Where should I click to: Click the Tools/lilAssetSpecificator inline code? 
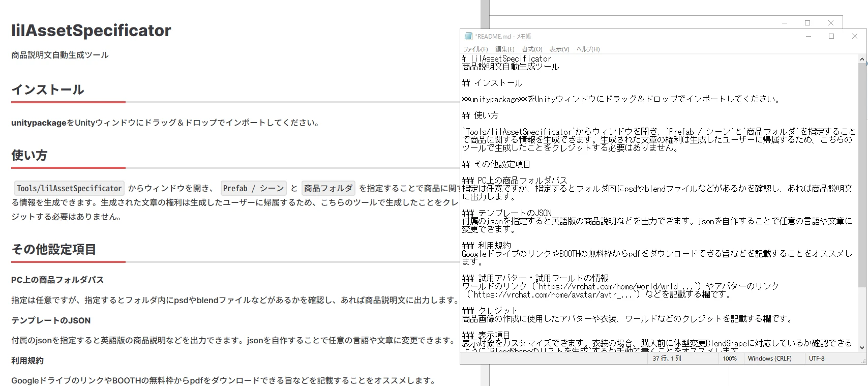[x=69, y=188]
